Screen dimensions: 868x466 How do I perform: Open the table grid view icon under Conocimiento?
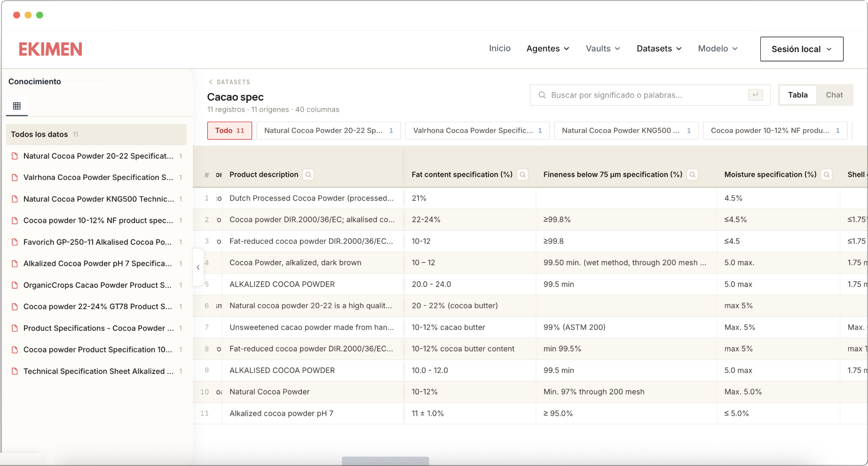pyautogui.click(x=17, y=106)
